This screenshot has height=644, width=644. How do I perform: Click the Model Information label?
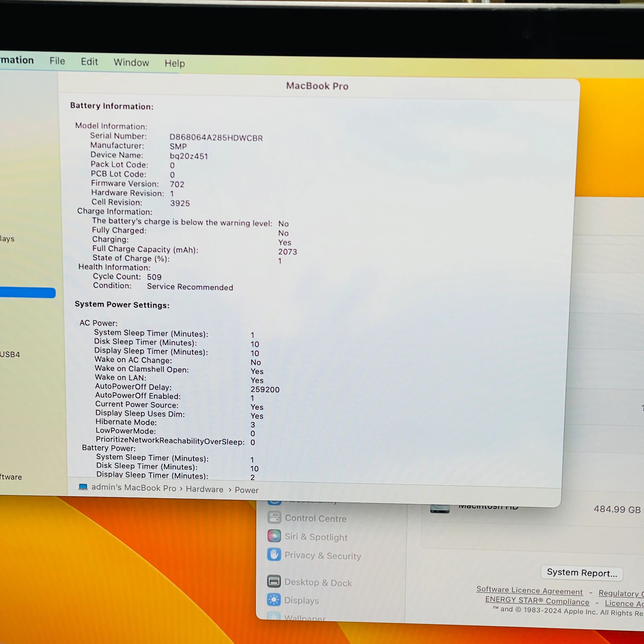[x=111, y=126]
